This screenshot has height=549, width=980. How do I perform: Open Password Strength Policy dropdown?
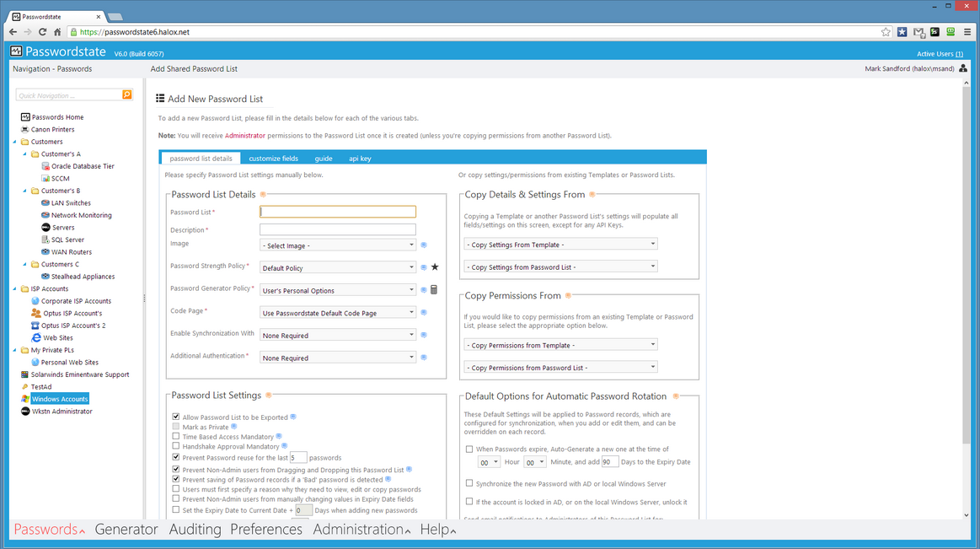(338, 267)
